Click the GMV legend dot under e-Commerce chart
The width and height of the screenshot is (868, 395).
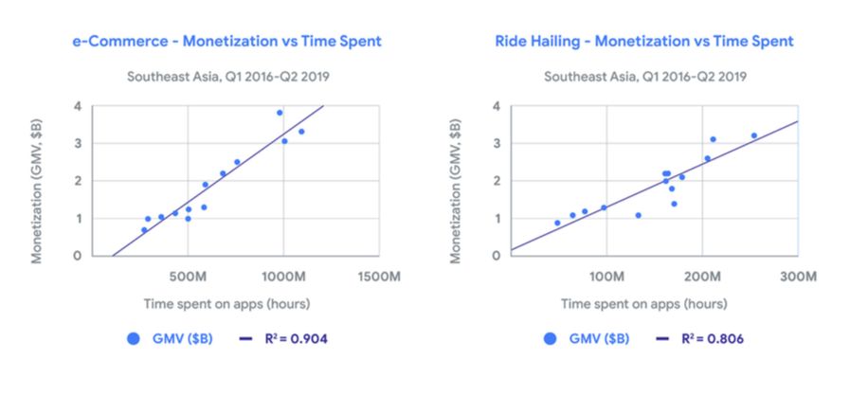tap(134, 338)
